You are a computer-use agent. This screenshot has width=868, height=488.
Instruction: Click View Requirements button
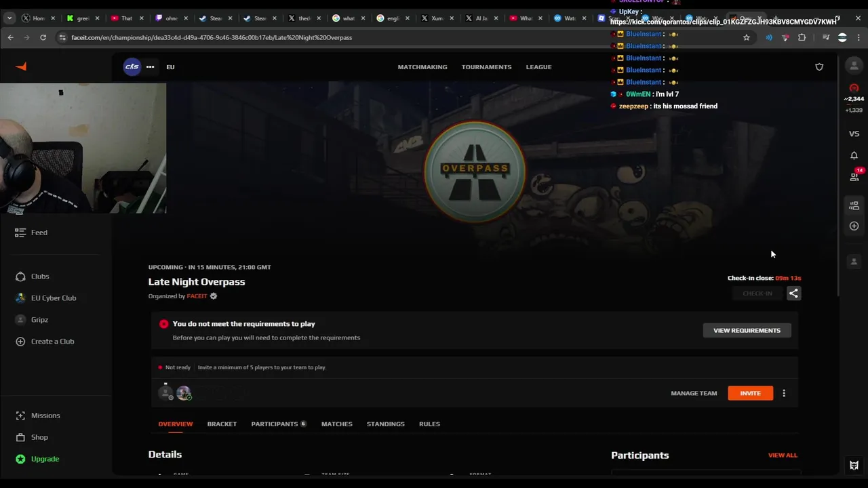(747, 330)
